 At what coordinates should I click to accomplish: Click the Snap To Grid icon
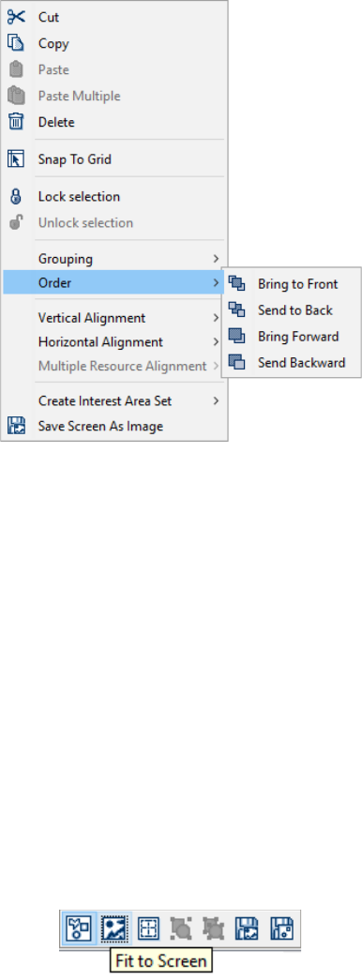(16, 158)
